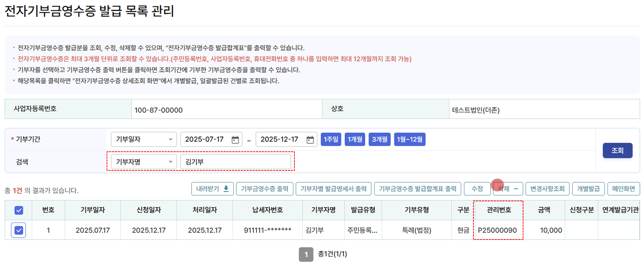Click the 수정 edit button

tap(477, 189)
